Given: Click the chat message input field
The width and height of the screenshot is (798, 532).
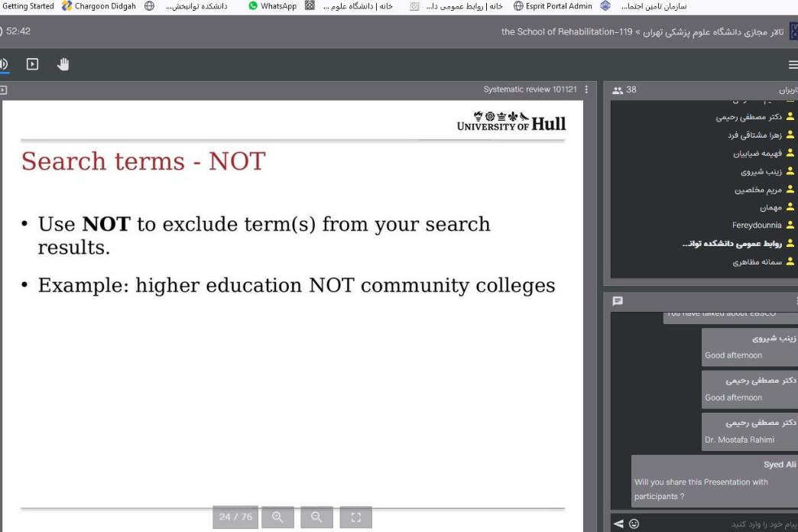Looking at the screenshot, I should pyautogui.click(x=719, y=523).
